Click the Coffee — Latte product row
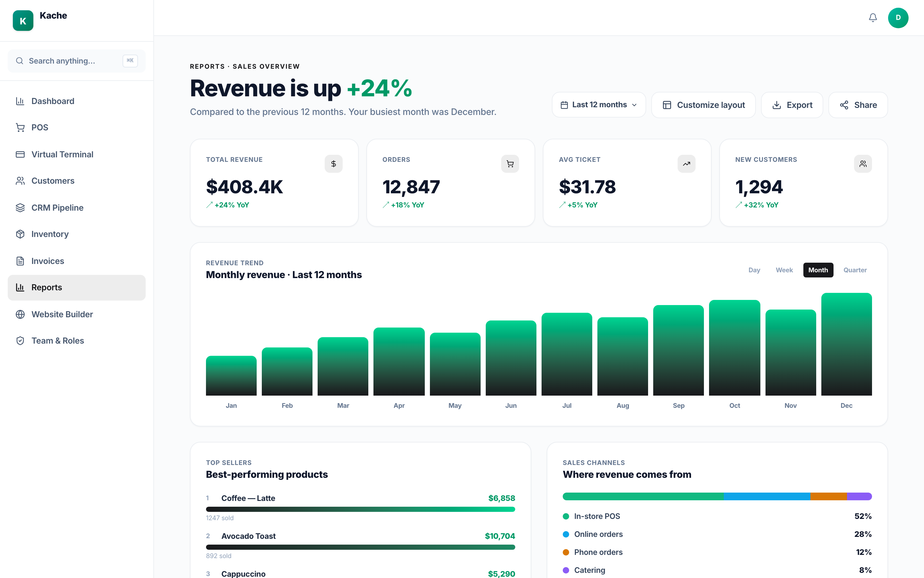 coord(360,508)
